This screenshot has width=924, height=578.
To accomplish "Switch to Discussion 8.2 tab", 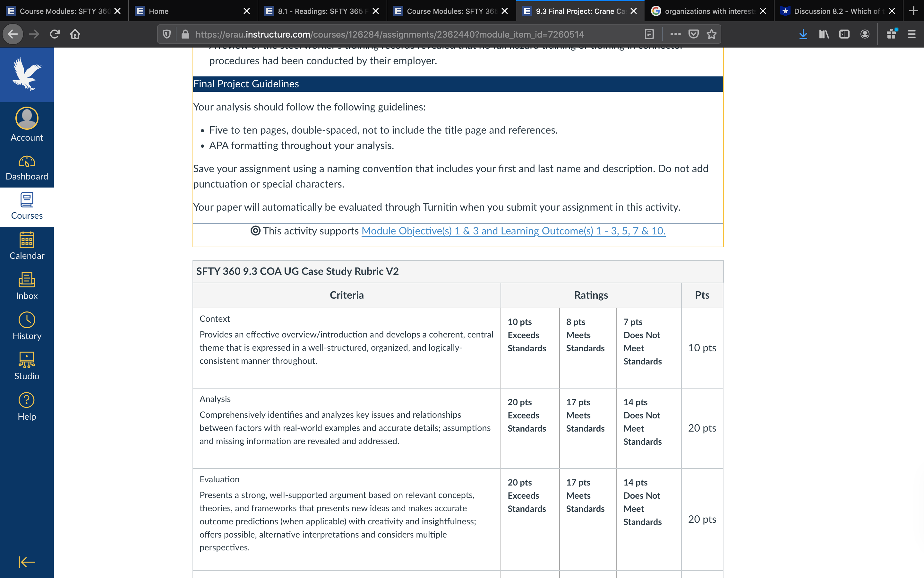I will click(x=838, y=11).
